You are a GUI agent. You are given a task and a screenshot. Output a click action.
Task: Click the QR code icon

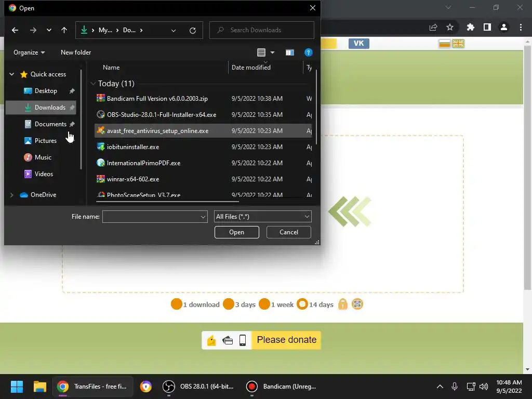pos(357,304)
